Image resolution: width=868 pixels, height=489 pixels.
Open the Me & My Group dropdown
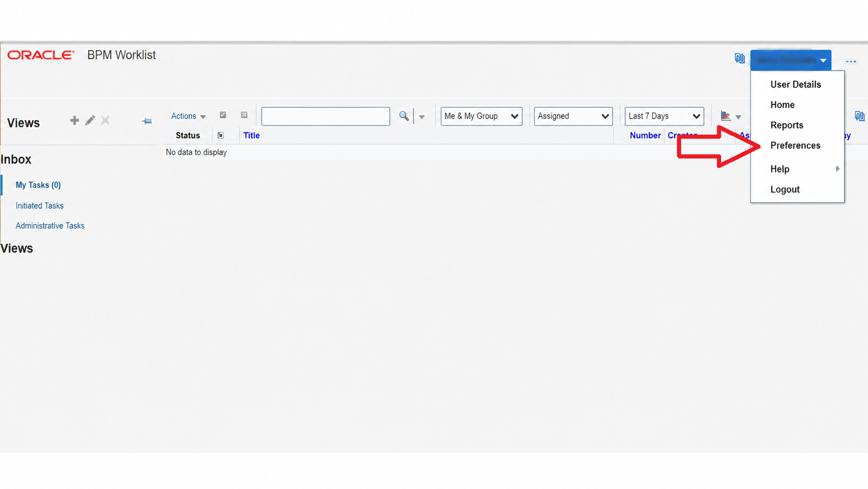click(x=481, y=116)
